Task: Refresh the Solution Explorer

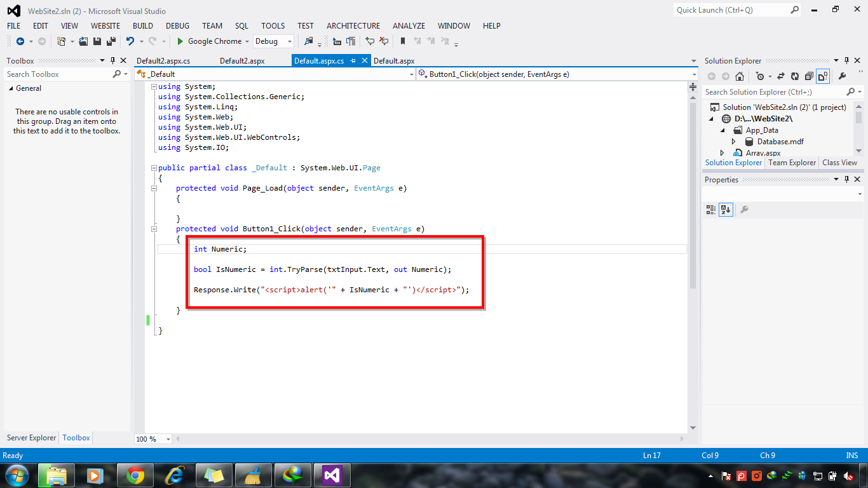Action: click(796, 76)
